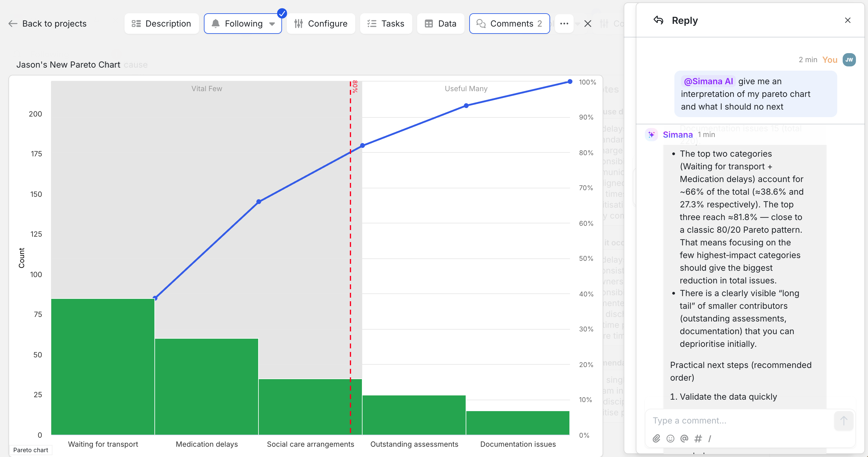Click the Waiting for transport bar

[103, 367]
